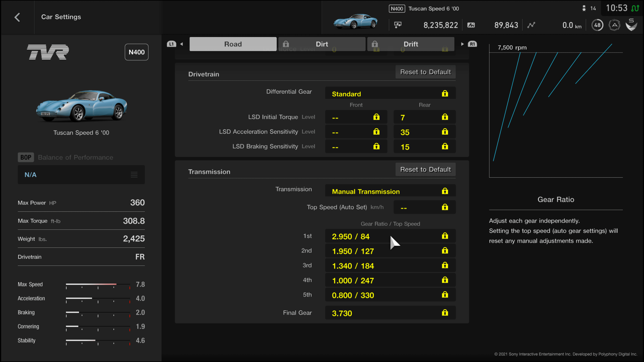This screenshot has height=362, width=644.
Task: Click the gear ratio rpm graph
Action: point(556,111)
